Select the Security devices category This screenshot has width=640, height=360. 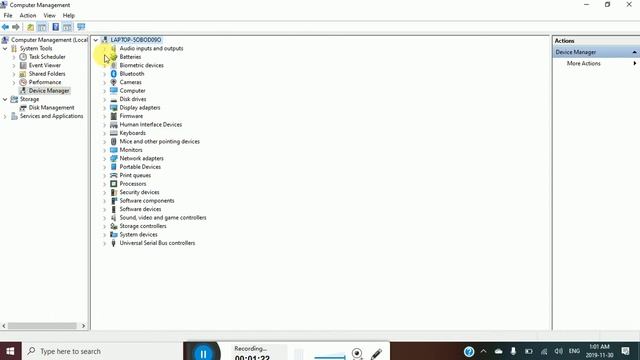click(x=139, y=192)
